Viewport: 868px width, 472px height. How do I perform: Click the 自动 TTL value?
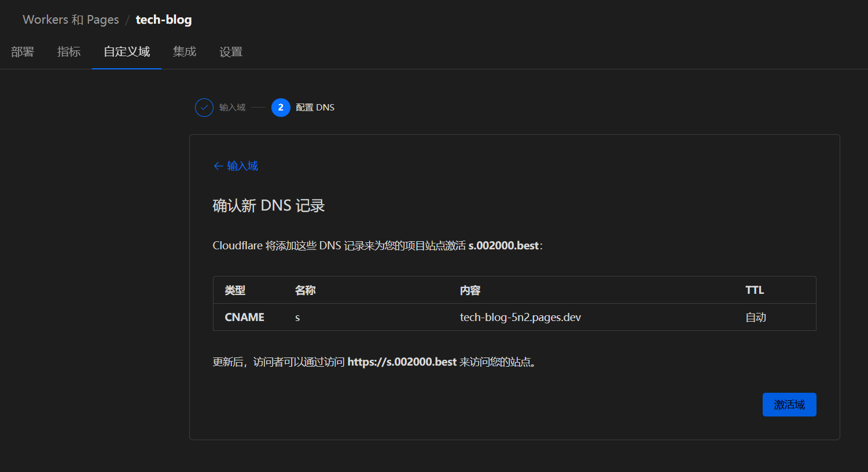[x=756, y=317]
